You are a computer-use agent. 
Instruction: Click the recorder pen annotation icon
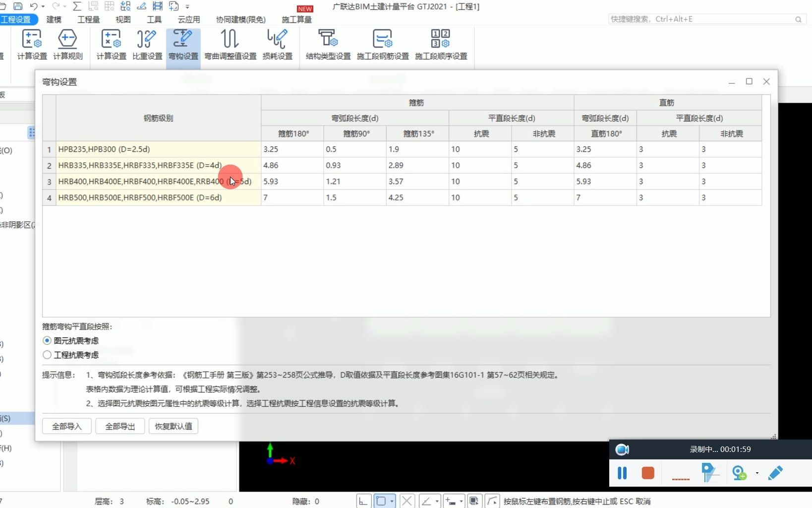(x=775, y=473)
